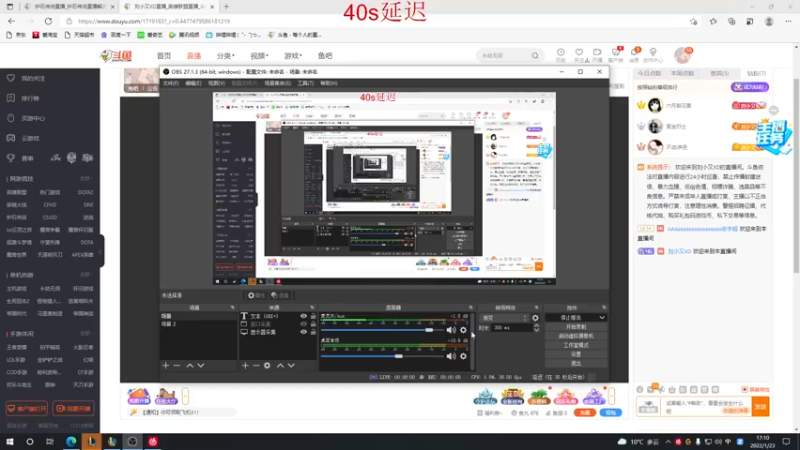This screenshot has width=800, height=450.
Task: Open the 游戏 dropdown in Douyu navigation
Action: pos(293,56)
